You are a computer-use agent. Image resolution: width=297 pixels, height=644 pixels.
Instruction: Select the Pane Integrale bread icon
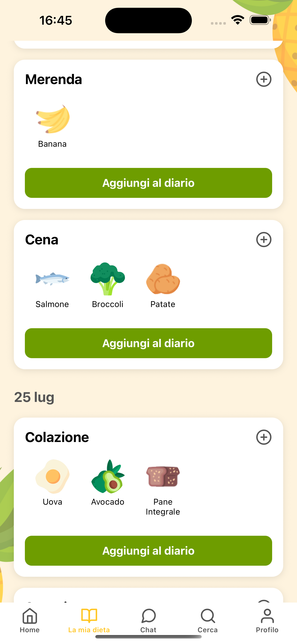(x=163, y=476)
